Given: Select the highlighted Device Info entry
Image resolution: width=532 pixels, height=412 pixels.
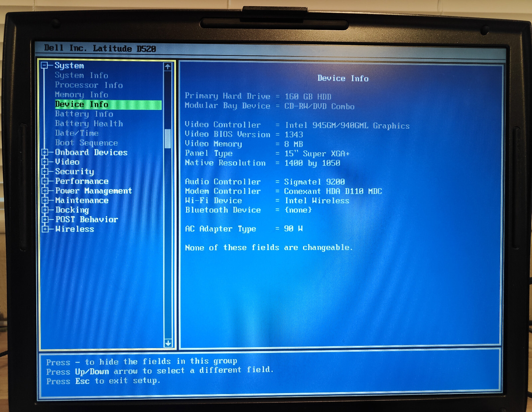Looking at the screenshot, I should [x=108, y=104].
